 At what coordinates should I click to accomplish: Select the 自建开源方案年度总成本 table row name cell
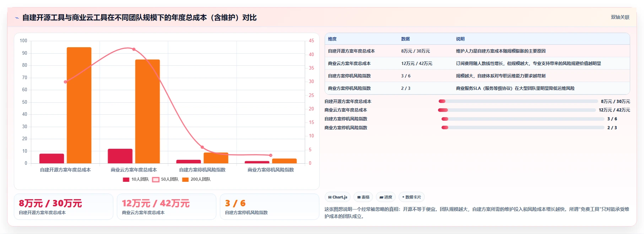point(352,51)
